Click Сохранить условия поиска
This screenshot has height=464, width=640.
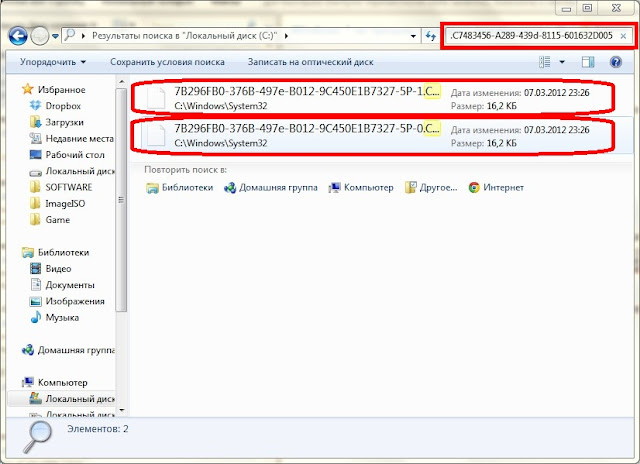tap(167, 62)
